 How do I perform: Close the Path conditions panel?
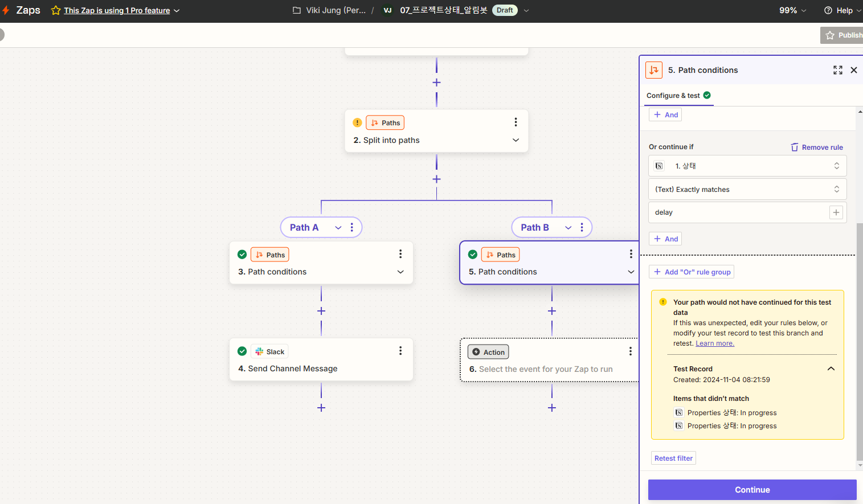(854, 70)
